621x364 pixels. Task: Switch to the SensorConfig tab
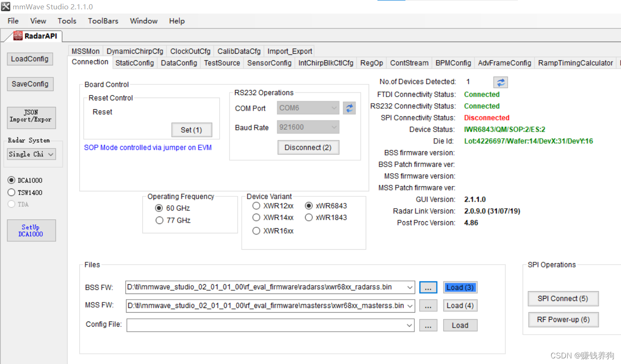point(269,63)
